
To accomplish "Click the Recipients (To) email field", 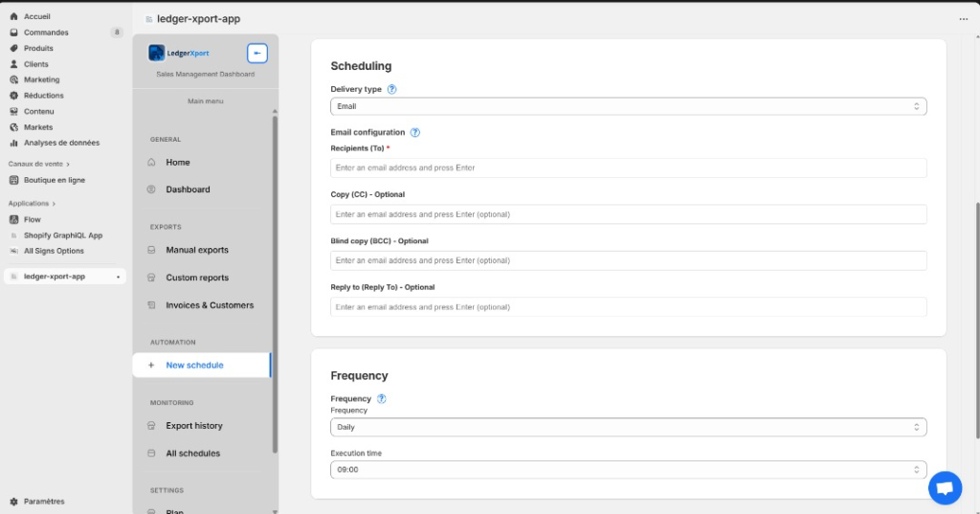I will click(628, 168).
